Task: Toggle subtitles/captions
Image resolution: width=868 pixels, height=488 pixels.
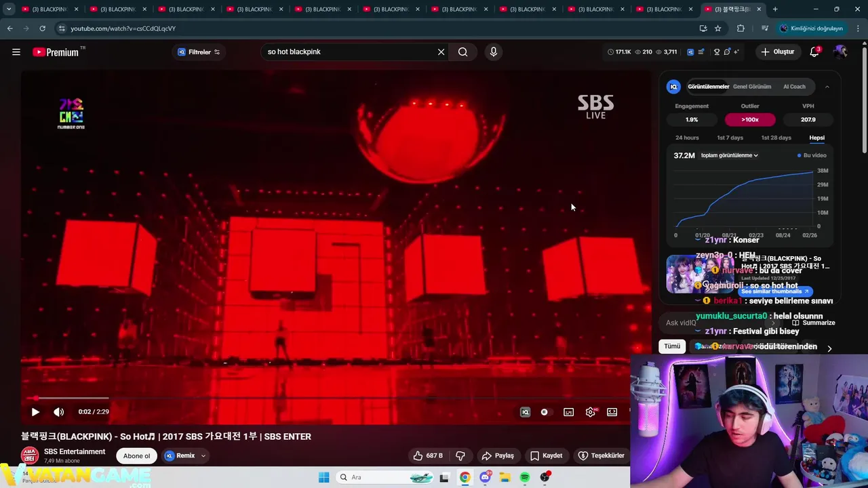Action: click(568, 411)
